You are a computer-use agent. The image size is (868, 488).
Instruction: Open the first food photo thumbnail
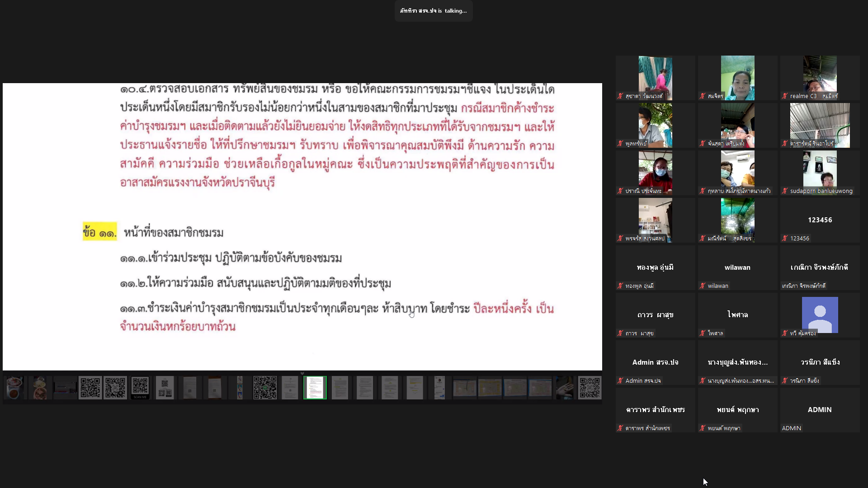[14, 388]
